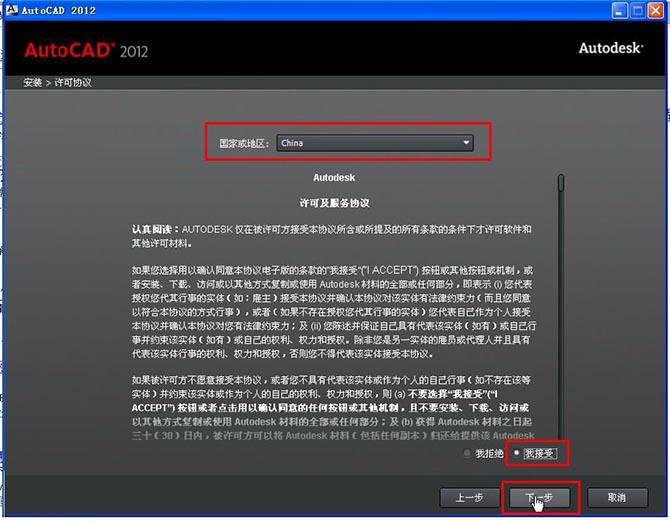
Task: Click the AutoCAD 2012 logo in the banner
Action: (86, 50)
